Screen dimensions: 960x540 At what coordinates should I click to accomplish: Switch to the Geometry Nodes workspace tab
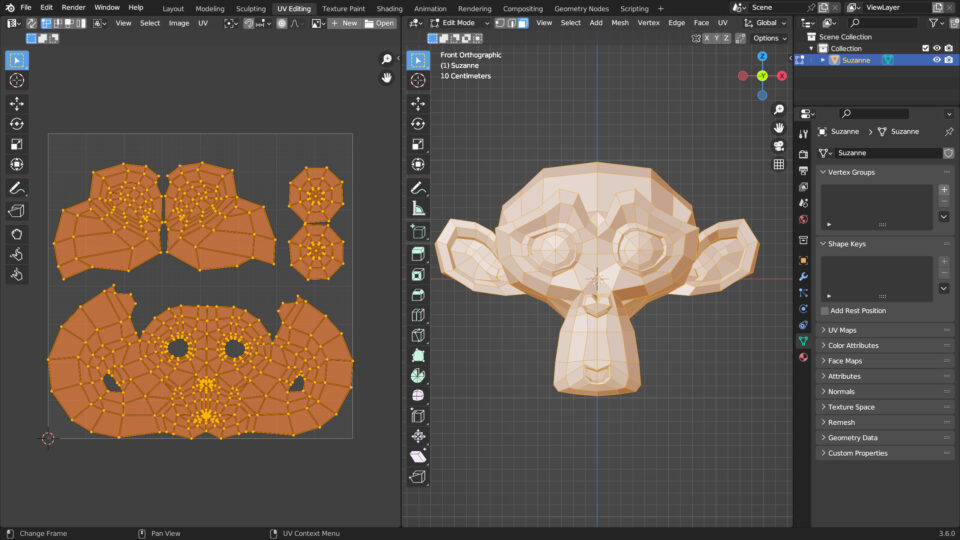[x=581, y=9]
